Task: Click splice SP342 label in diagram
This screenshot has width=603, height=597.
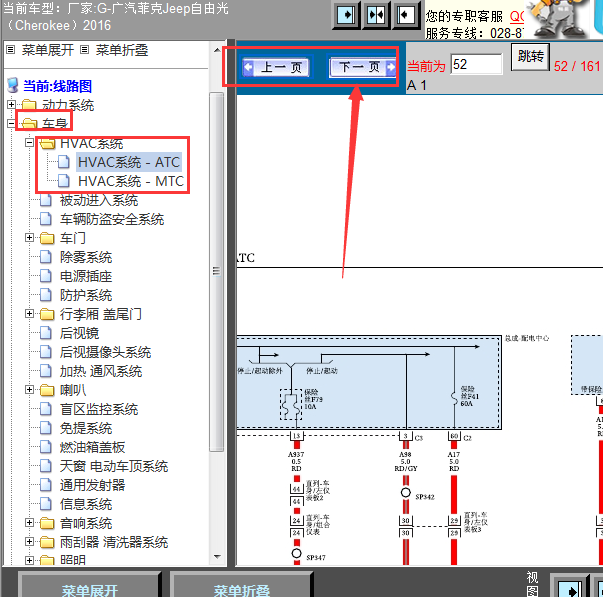Action: [425, 497]
